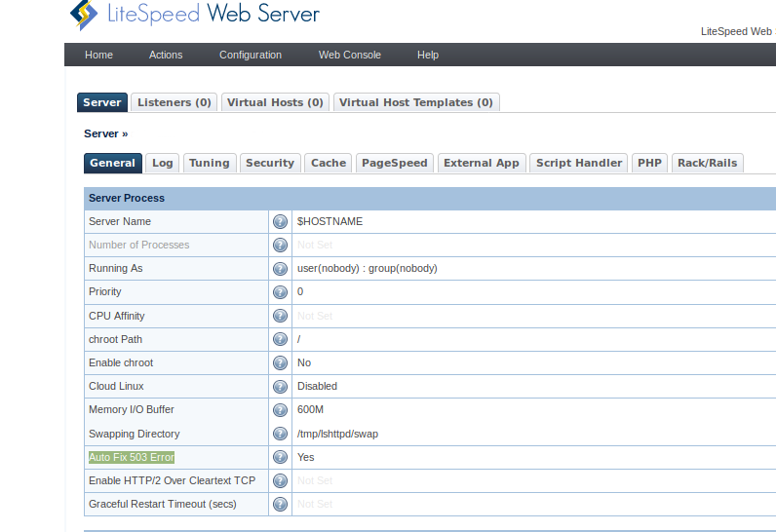
Task: Select the General sub-tab
Action: pyautogui.click(x=113, y=163)
